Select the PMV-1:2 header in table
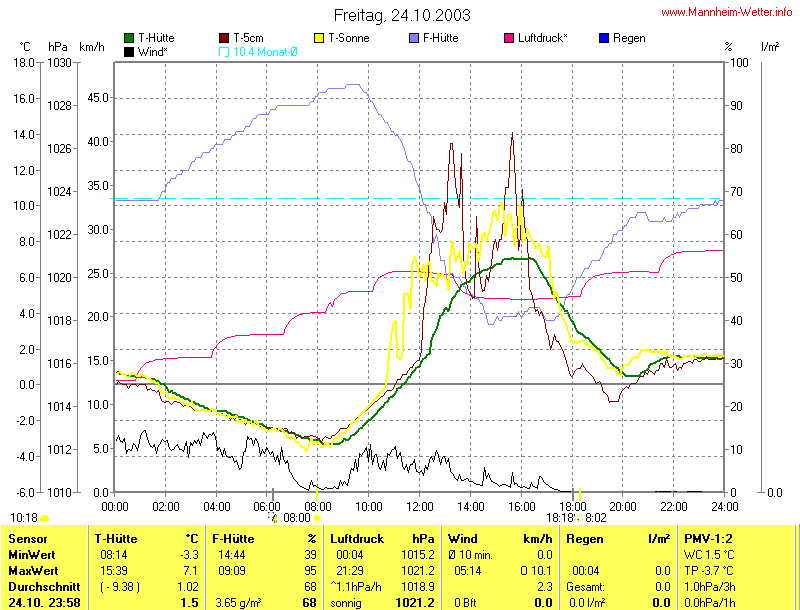The height and width of the screenshot is (610, 800). tap(709, 538)
